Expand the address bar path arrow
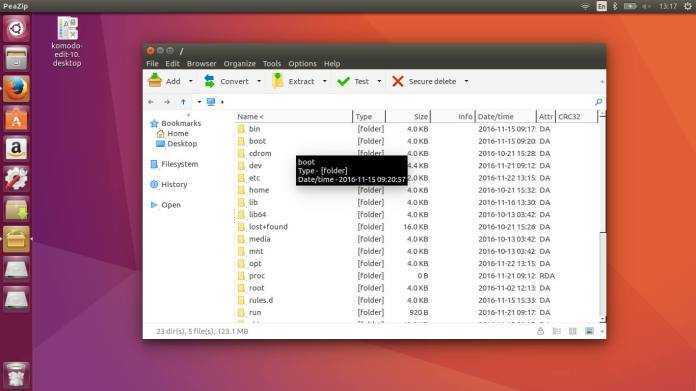 tap(222, 102)
